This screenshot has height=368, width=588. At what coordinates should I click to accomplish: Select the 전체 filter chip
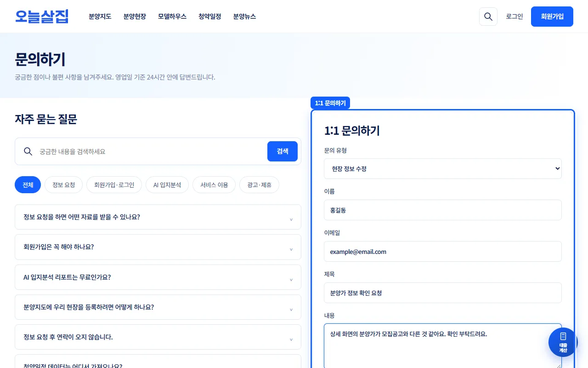28,185
